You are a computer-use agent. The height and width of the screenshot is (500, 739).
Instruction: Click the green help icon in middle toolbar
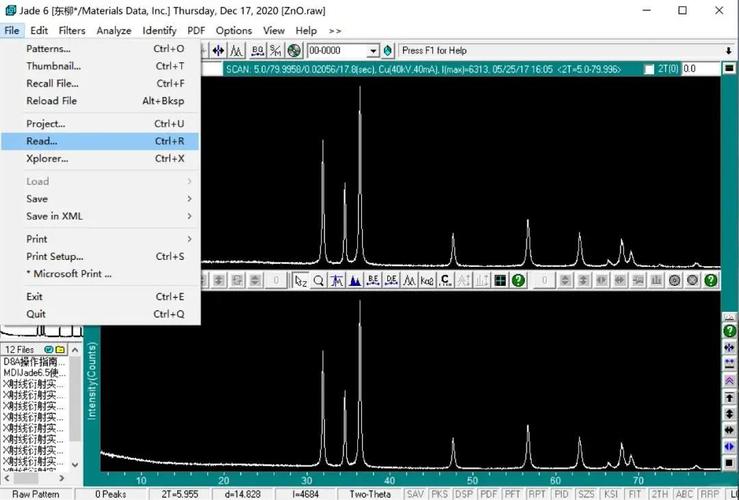[x=518, y=281]
